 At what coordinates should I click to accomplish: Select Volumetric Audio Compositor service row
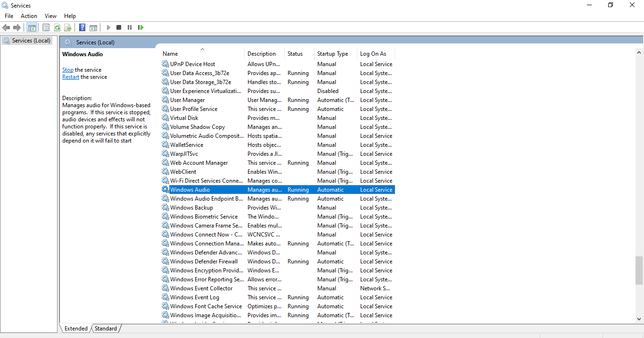[x=278, y=135]
